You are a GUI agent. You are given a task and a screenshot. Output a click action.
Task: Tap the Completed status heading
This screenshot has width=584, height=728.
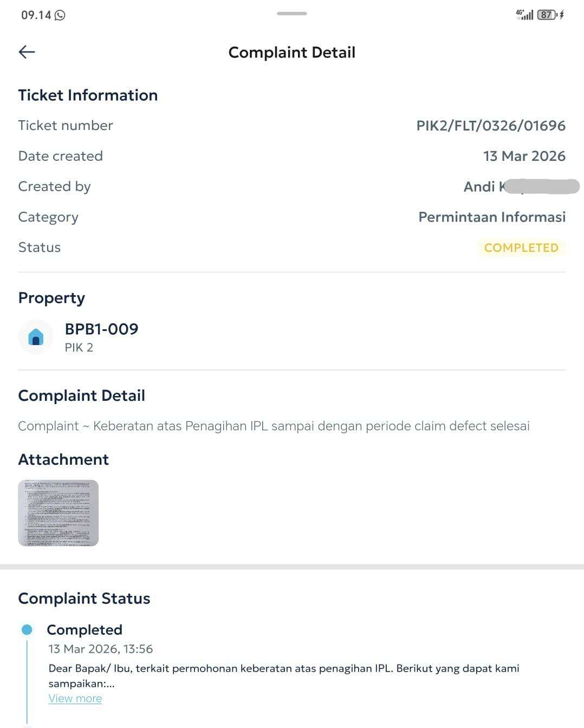coord(85,629)
